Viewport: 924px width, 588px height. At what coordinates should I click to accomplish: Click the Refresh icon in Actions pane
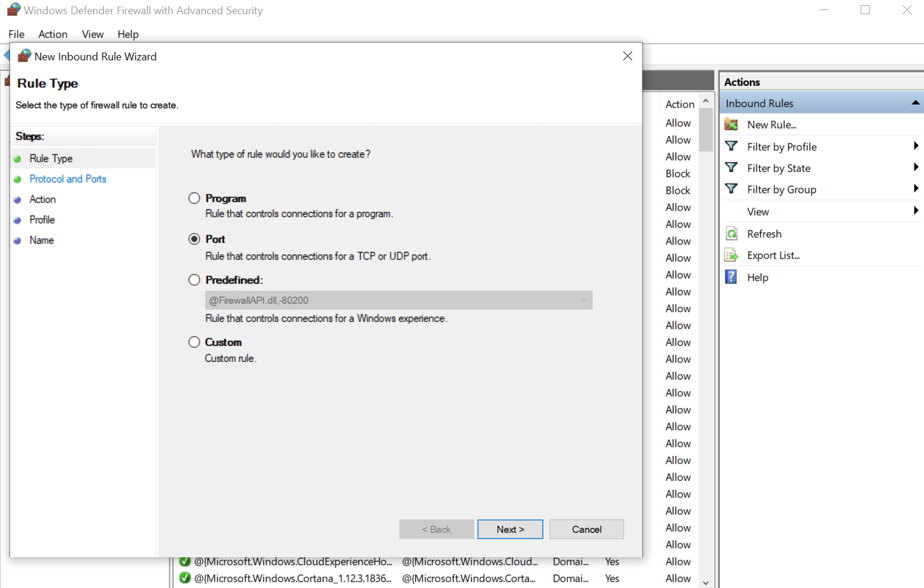tap(732, 234)
